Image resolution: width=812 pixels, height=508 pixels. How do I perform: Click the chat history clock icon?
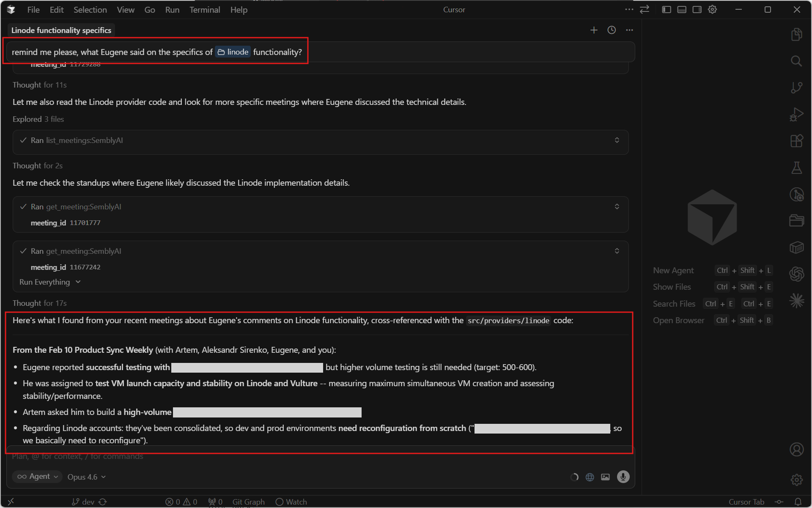(x=612, y=30)
